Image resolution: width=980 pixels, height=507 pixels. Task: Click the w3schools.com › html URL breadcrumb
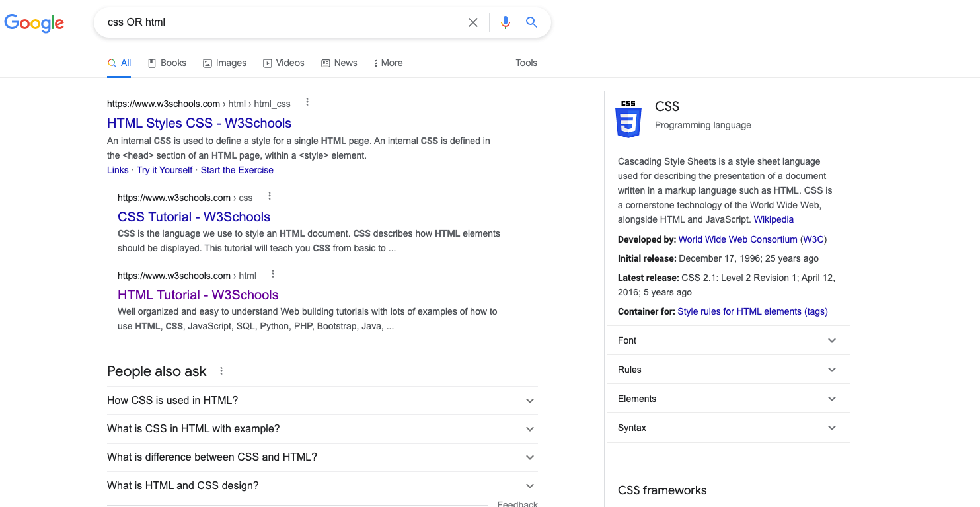(187, 276)
